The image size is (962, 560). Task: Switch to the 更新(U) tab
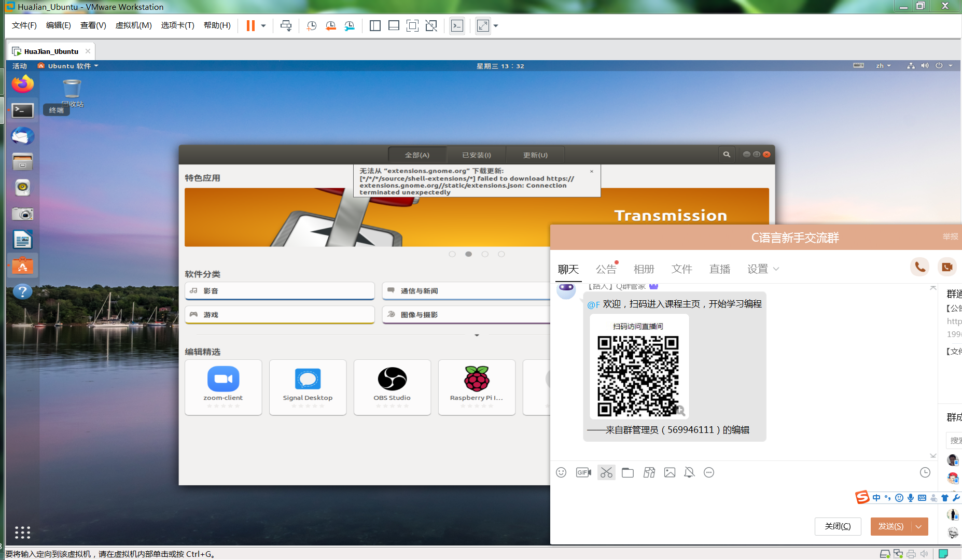(x=535, y=155)
